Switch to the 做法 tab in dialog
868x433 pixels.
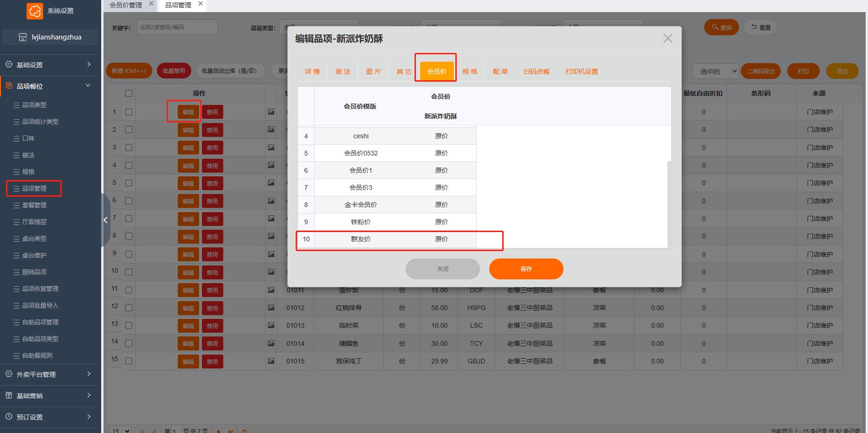click(x=343, y=71)
